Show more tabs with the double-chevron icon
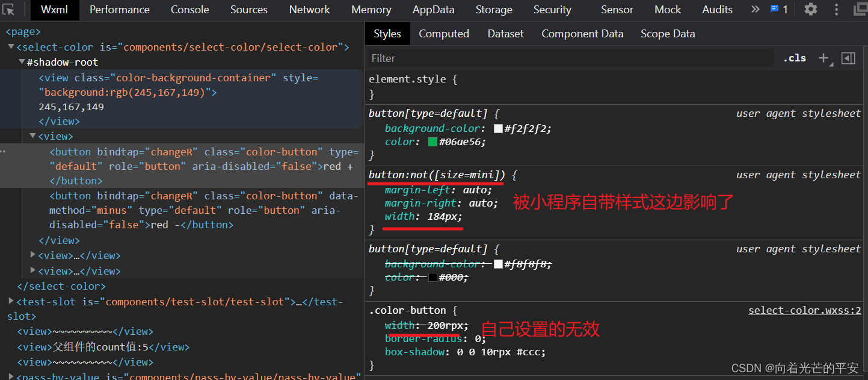 756,9
